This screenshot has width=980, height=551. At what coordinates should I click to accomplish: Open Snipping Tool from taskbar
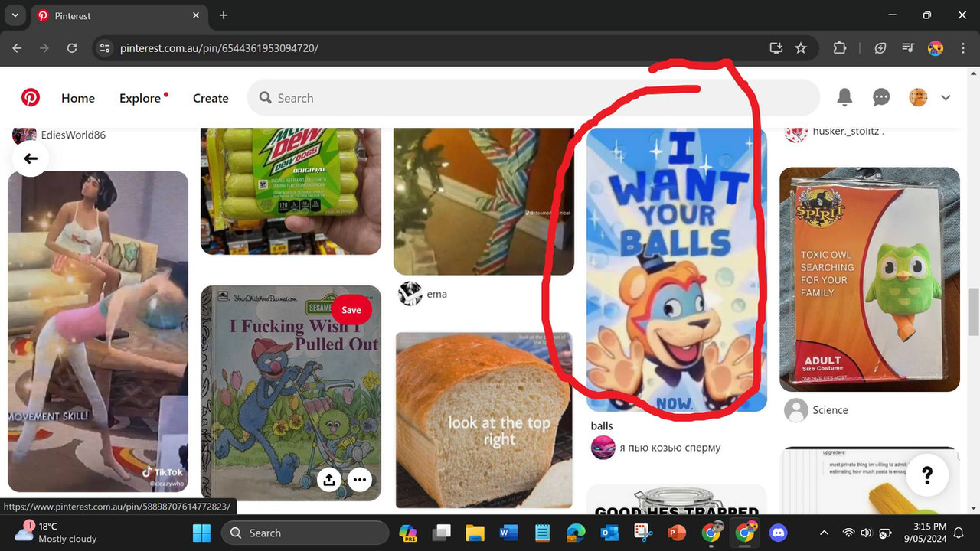click(644, 533)
